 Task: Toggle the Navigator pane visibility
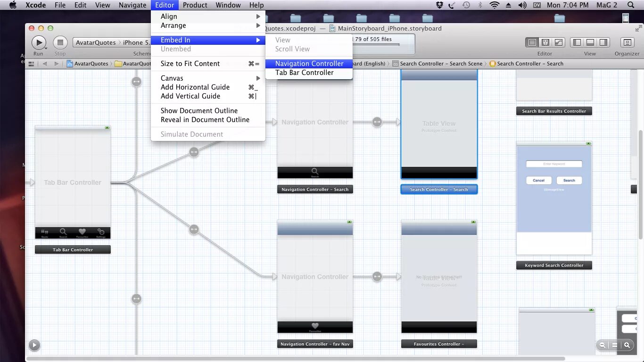pos(577,42)
